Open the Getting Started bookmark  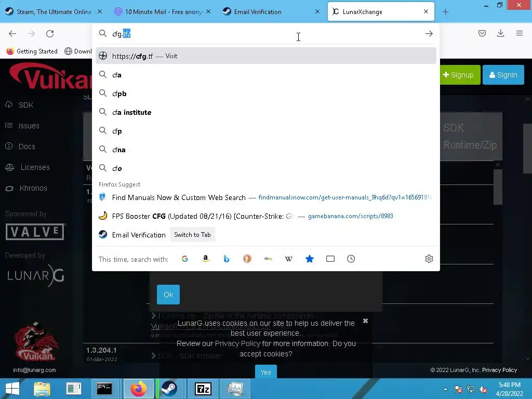[x=32, y=51]
